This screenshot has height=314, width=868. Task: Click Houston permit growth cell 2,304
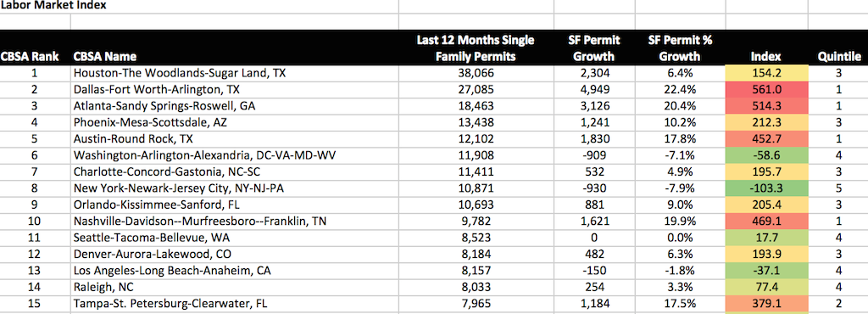594,72
